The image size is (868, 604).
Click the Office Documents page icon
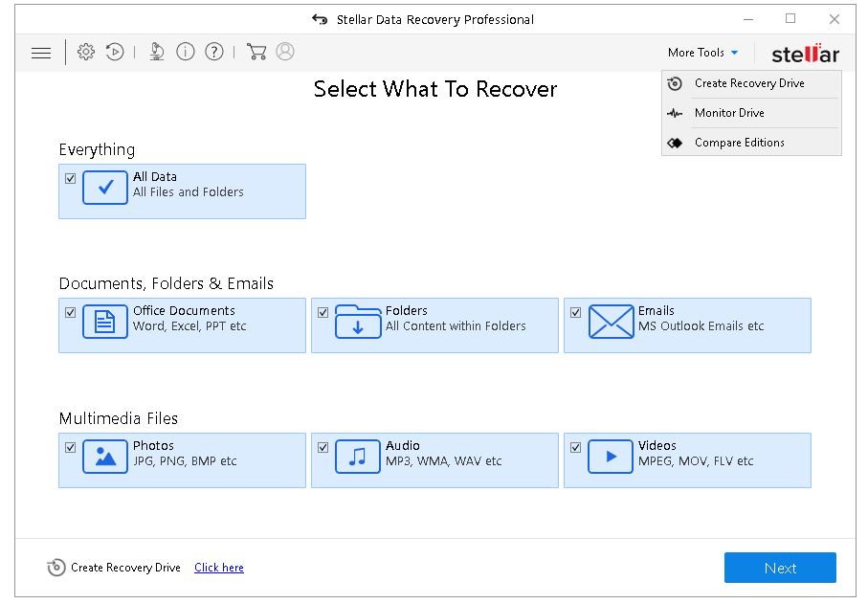coord(105,322)
